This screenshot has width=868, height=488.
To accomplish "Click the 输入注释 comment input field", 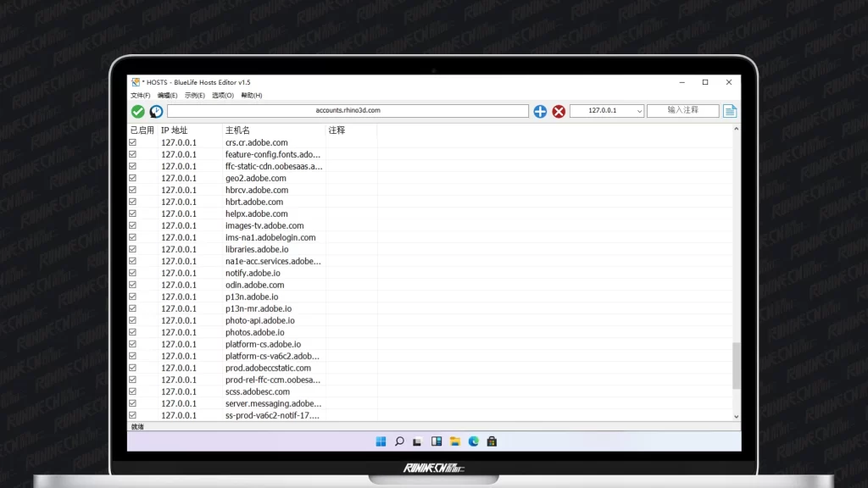I will 682,110.
